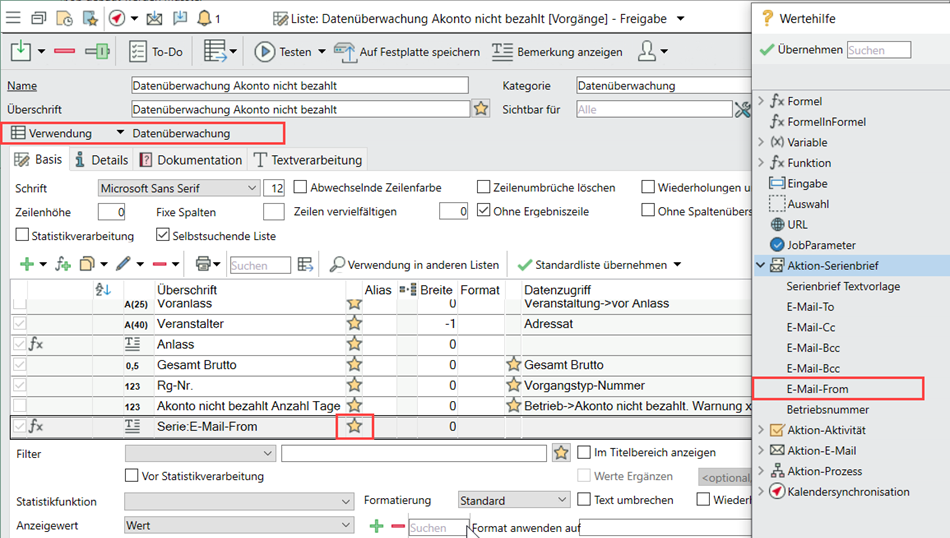950x538 pixels.
Task: Open the Formatierung Standard dropdown
Action: click(x=561, y=500)
